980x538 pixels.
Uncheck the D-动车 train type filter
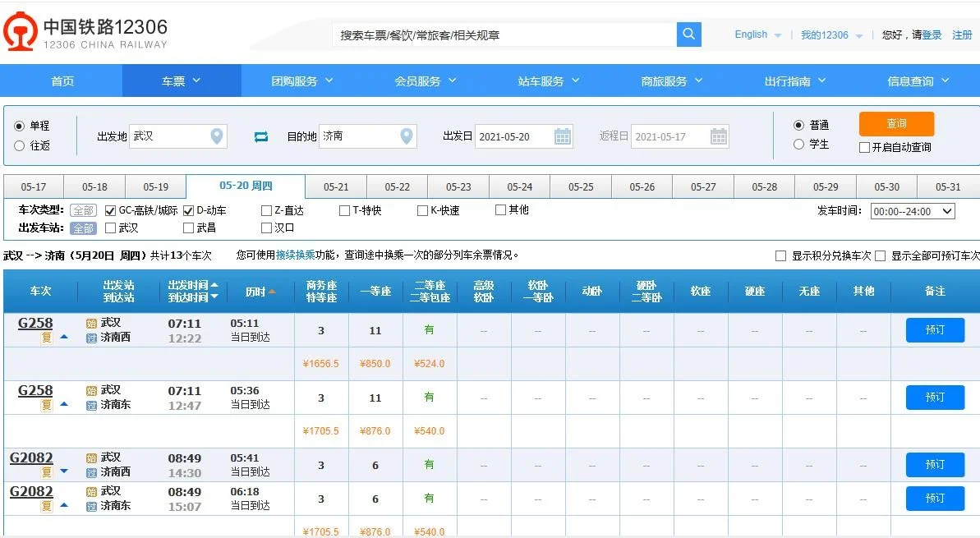186,209
